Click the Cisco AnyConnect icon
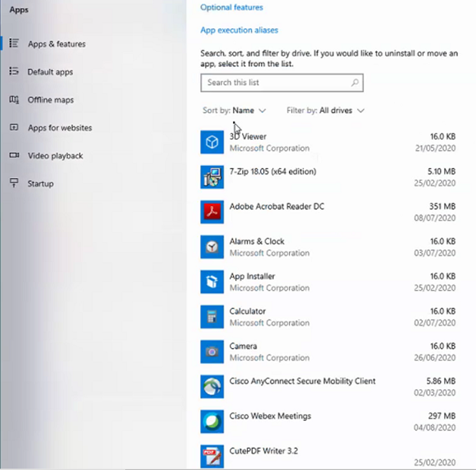This screenshot has width=476, height=470. [212, 387]
